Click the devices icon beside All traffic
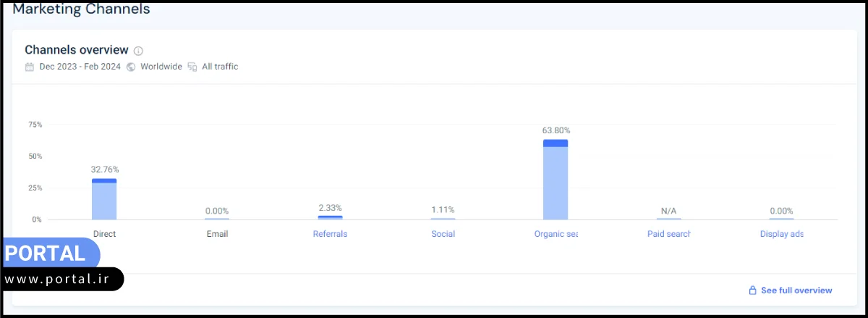The width and height of the screenshot is (868, 318). (192, 67)
